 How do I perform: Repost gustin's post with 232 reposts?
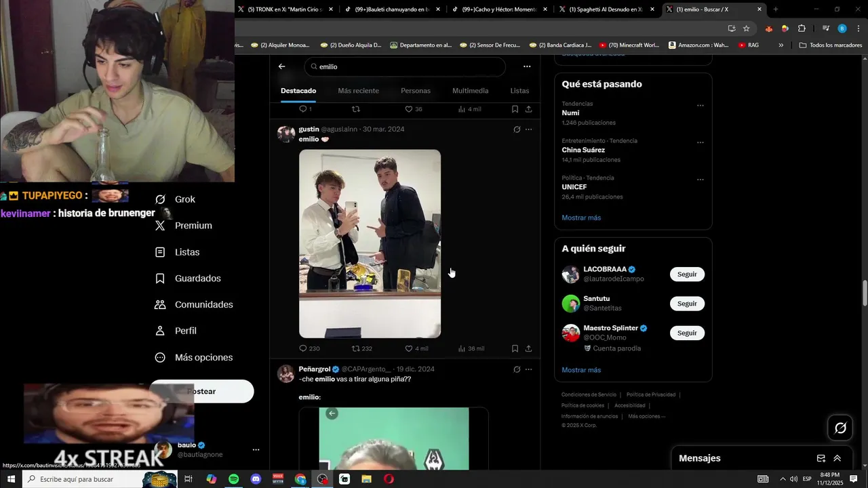[362, 348]
